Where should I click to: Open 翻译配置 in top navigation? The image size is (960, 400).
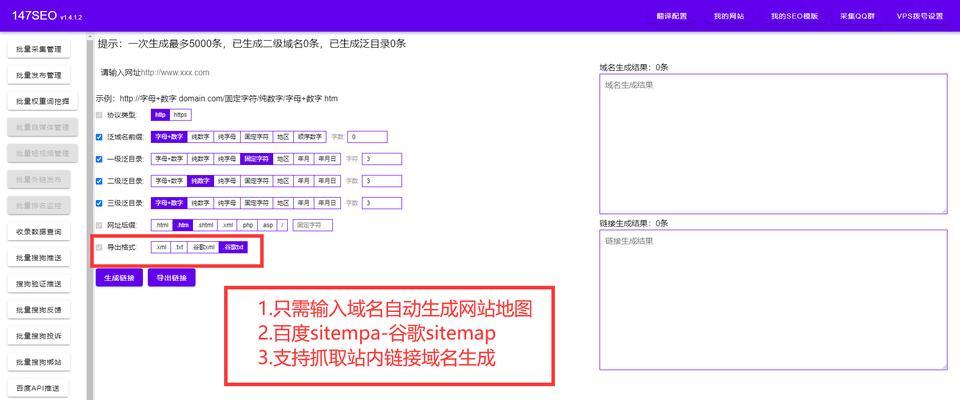point(672,17)
